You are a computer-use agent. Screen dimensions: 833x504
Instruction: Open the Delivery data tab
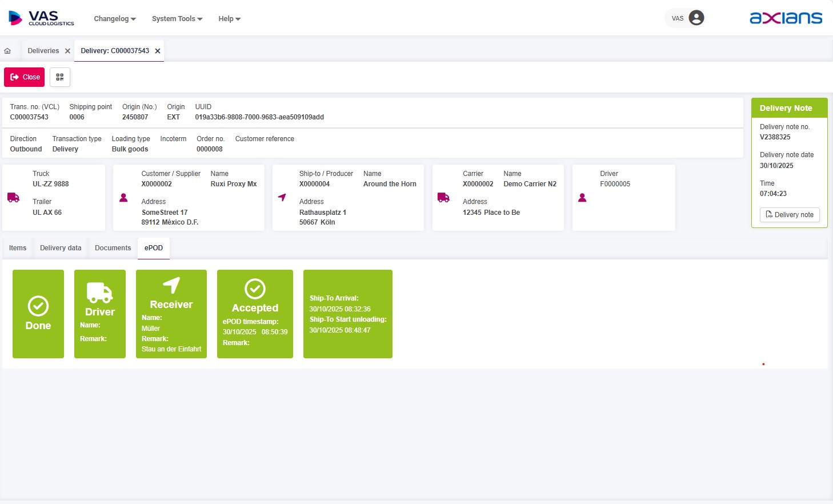click(61, 248)
